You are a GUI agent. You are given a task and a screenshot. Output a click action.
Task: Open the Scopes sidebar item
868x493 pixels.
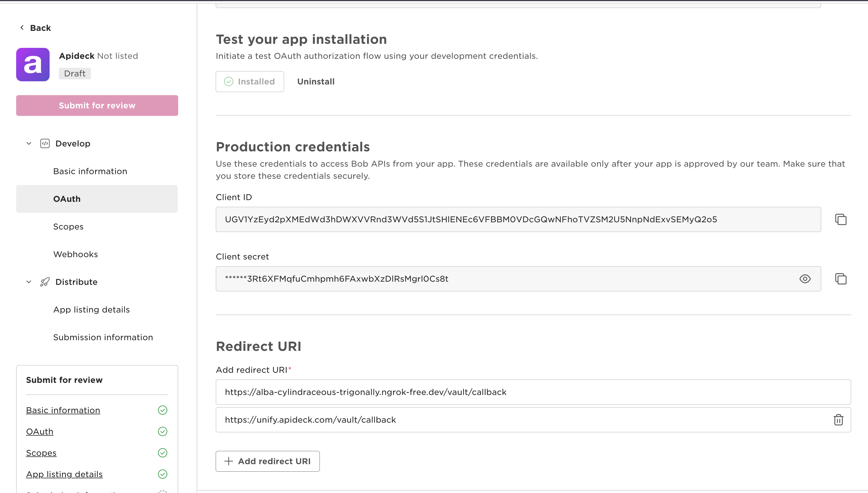(x=97, y=227)
